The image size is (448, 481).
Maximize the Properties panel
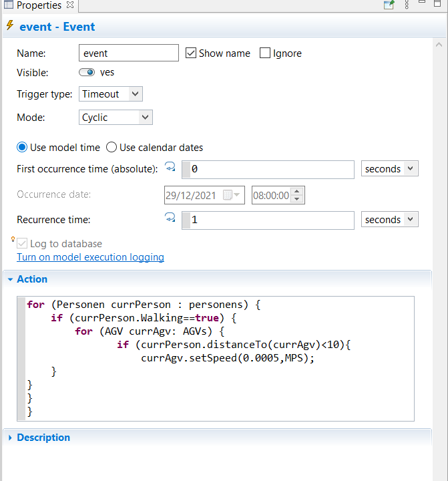[437, 3]
